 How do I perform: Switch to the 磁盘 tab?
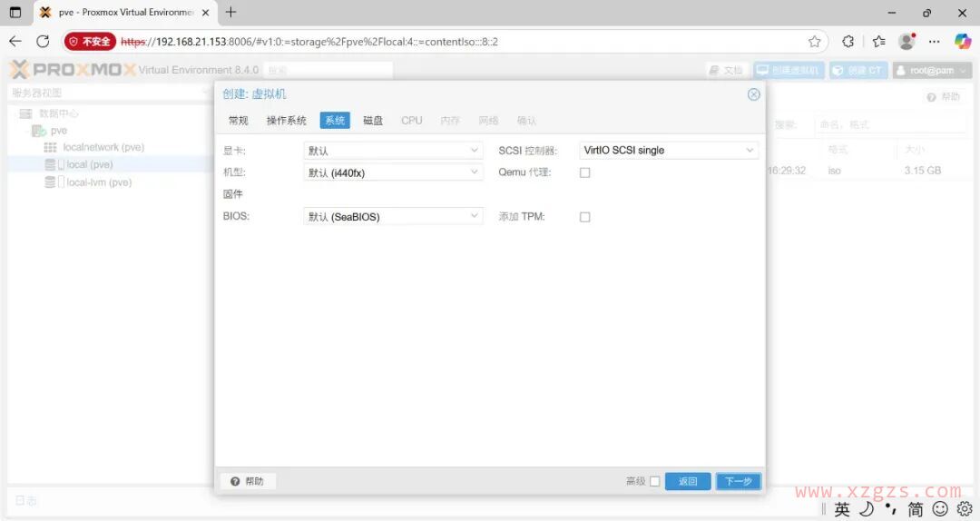coord(373,121)
